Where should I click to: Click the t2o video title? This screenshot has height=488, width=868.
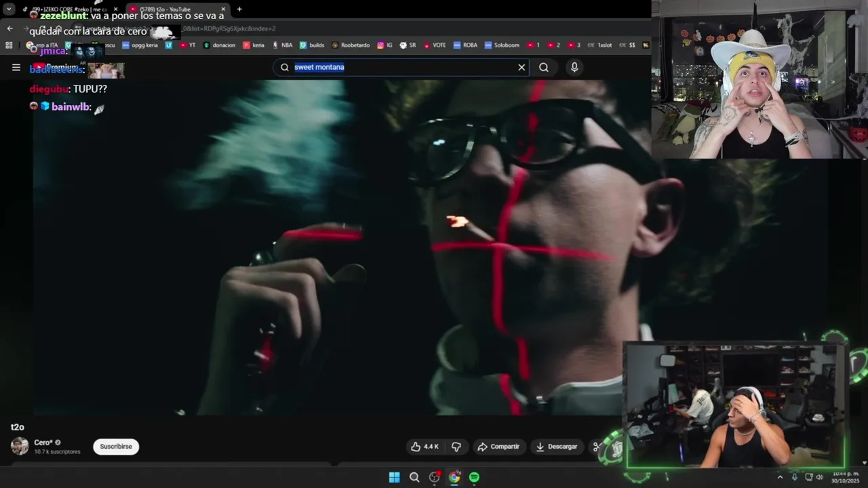pos(18,427)
